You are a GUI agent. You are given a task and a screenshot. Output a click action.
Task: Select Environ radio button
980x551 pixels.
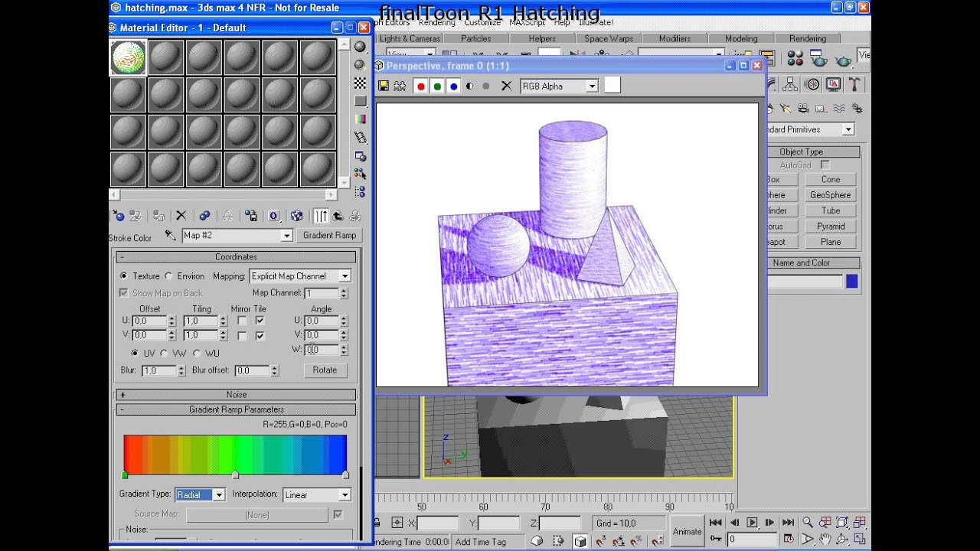pos(169,276)
